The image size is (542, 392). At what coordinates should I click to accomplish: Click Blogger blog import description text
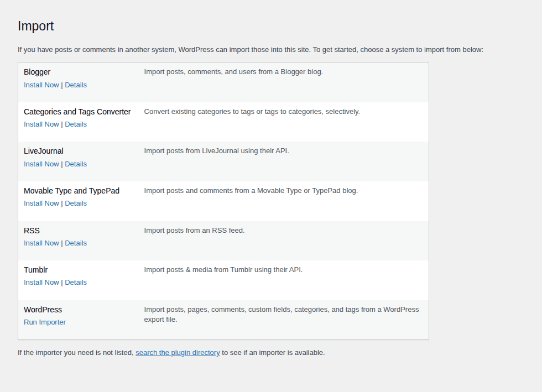[x=233, y=72]
